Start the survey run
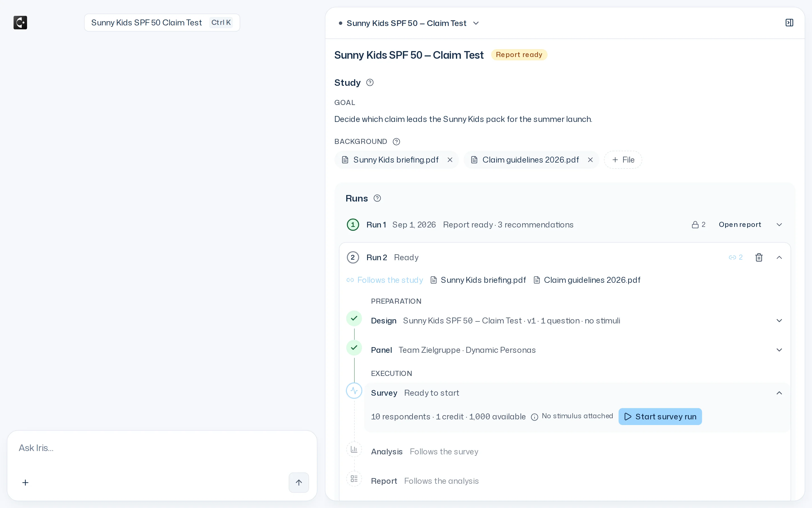Screen dimensions: 812x508 coord(660,417)
